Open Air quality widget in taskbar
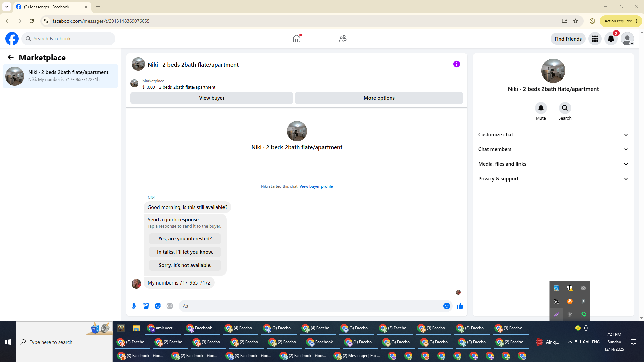 click(x=548, y=342)
